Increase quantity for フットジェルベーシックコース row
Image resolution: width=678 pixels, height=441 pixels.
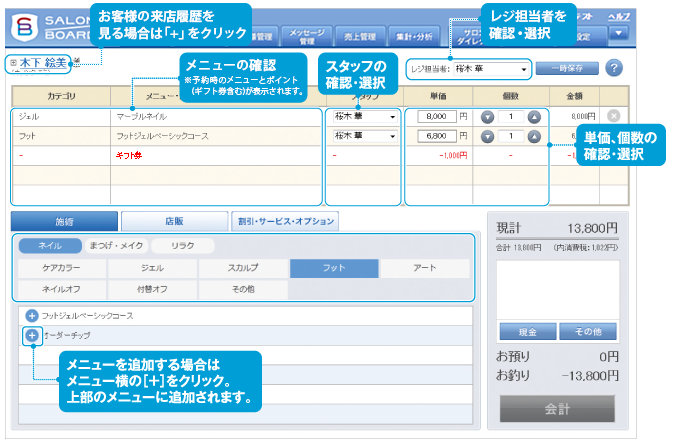coord(534,136)
